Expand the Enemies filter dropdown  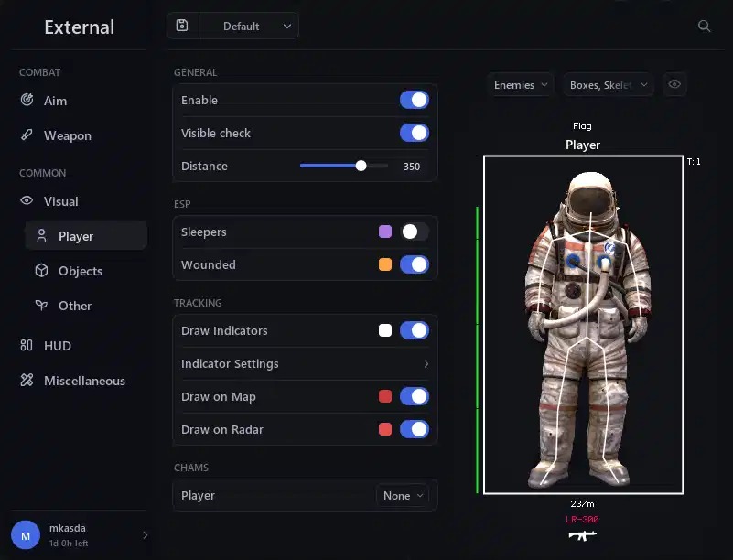coord(521,85)
